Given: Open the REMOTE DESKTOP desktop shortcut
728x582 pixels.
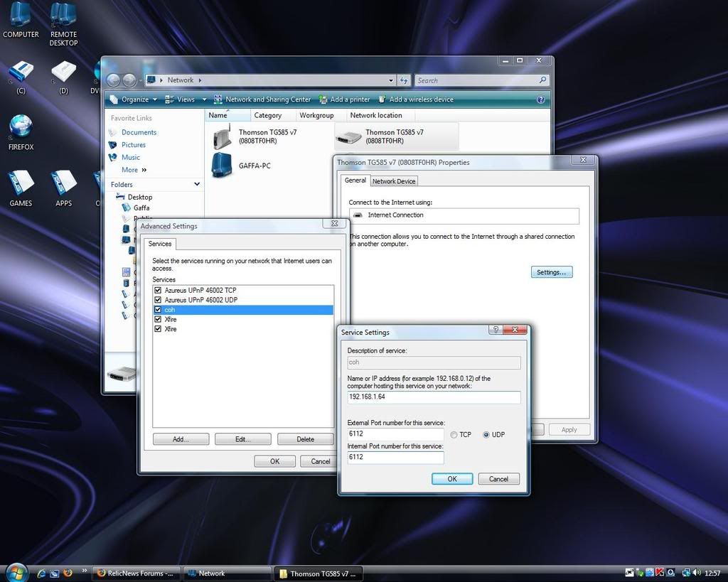Looking at the screenshot, I should coord(63,24).
